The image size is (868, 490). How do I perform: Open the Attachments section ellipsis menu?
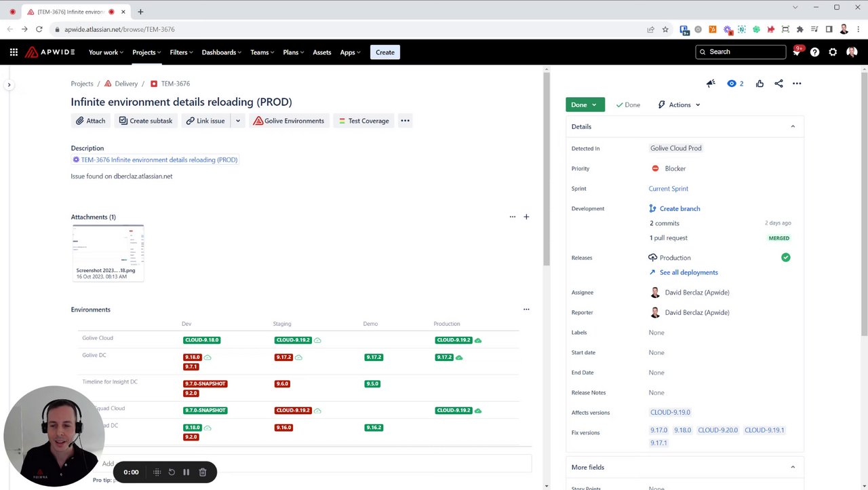[513, 217]
